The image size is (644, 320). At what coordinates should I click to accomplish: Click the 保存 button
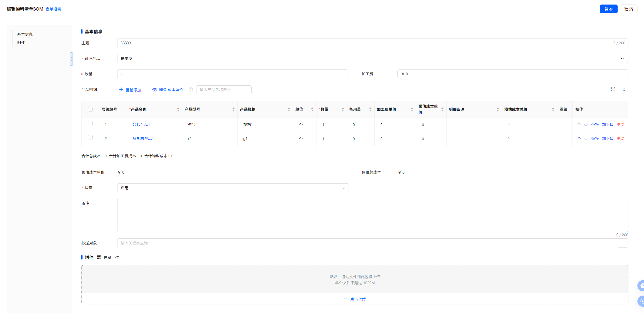coord(608,9)
